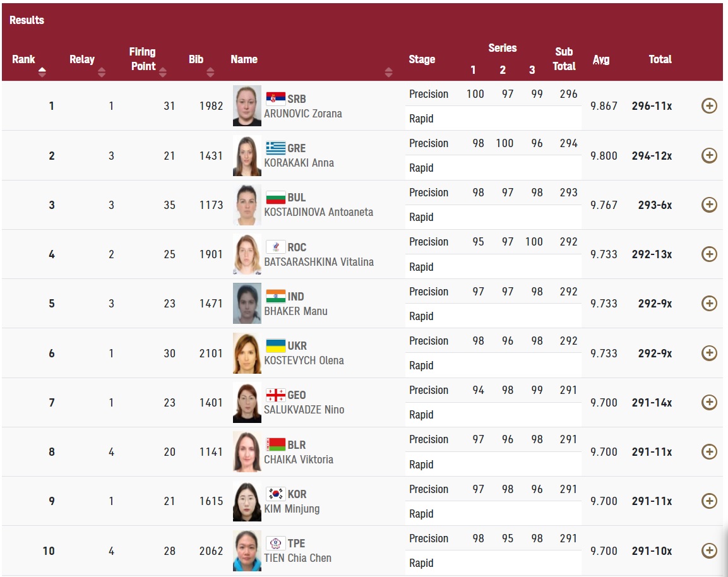Open plus icon for BHAKER Manu
The height and width of the screenshot is (577, 728).
coord(709,304)
